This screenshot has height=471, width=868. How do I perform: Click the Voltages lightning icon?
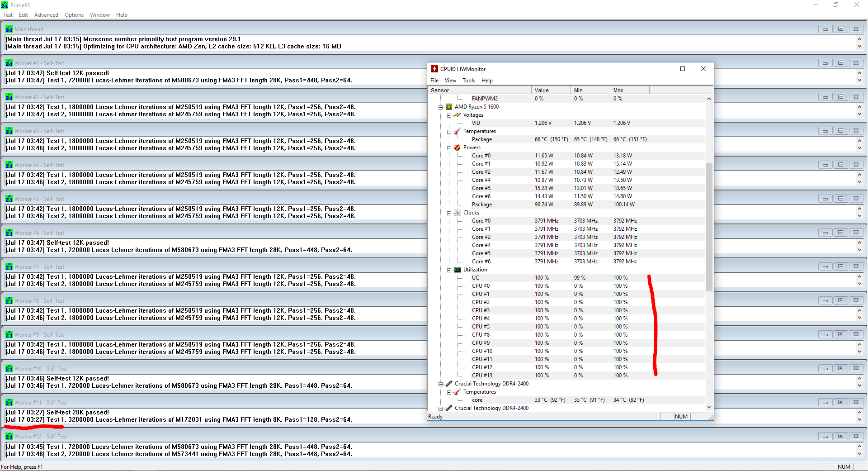(x=458, y=115)
